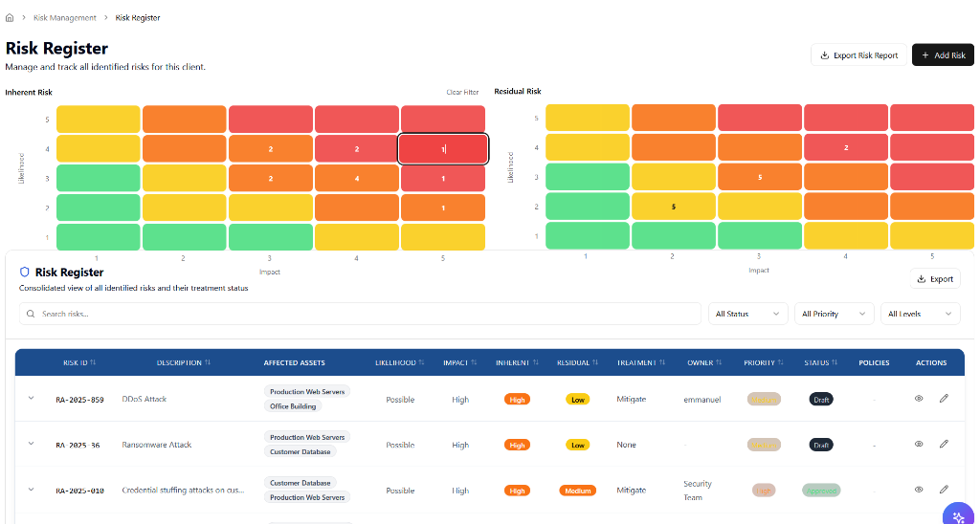View details of the Ransomware Attack risk

tap(919, 444)
